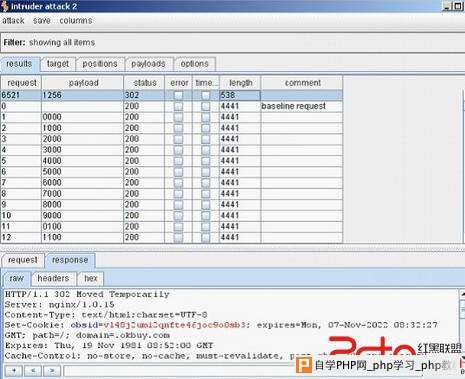Click the Burp Intruder window title icon
The image size is (465, 379).
(4, 6)
